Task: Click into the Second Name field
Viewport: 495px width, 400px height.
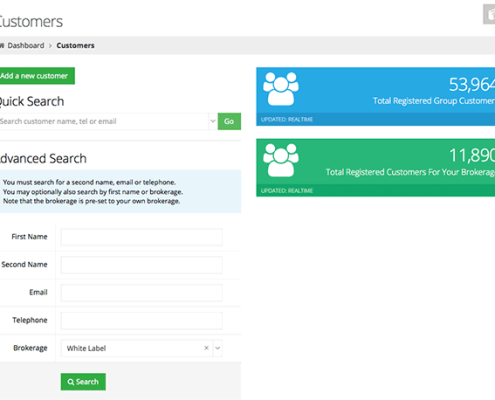Action: (141, 265)
